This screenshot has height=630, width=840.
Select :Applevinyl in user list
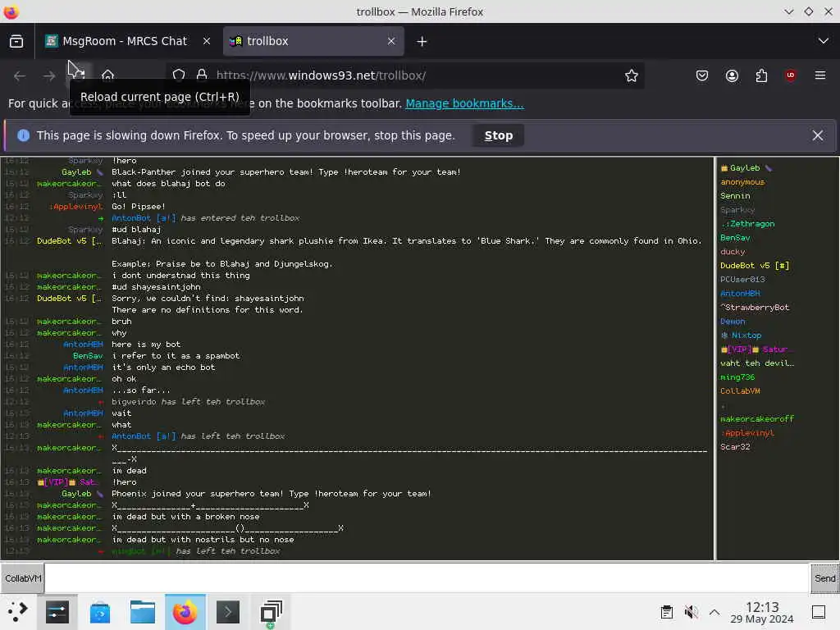coord(747,433)
